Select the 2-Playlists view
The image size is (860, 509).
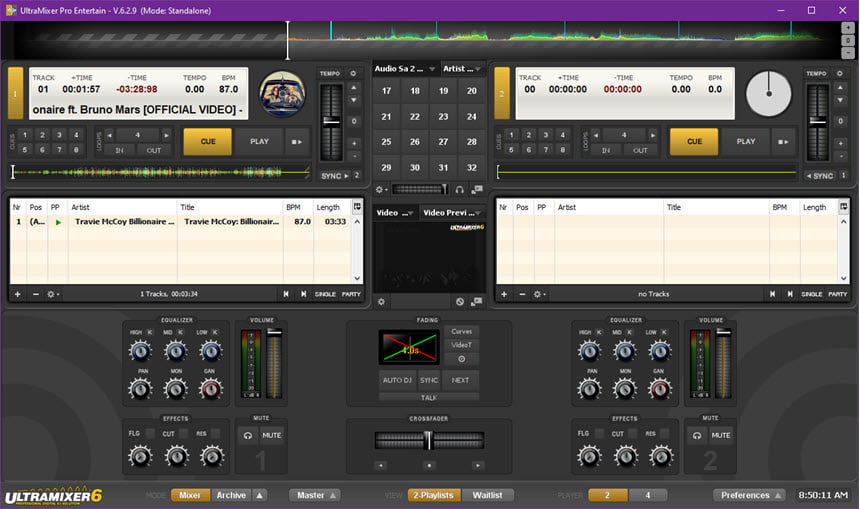pos(434,495)
